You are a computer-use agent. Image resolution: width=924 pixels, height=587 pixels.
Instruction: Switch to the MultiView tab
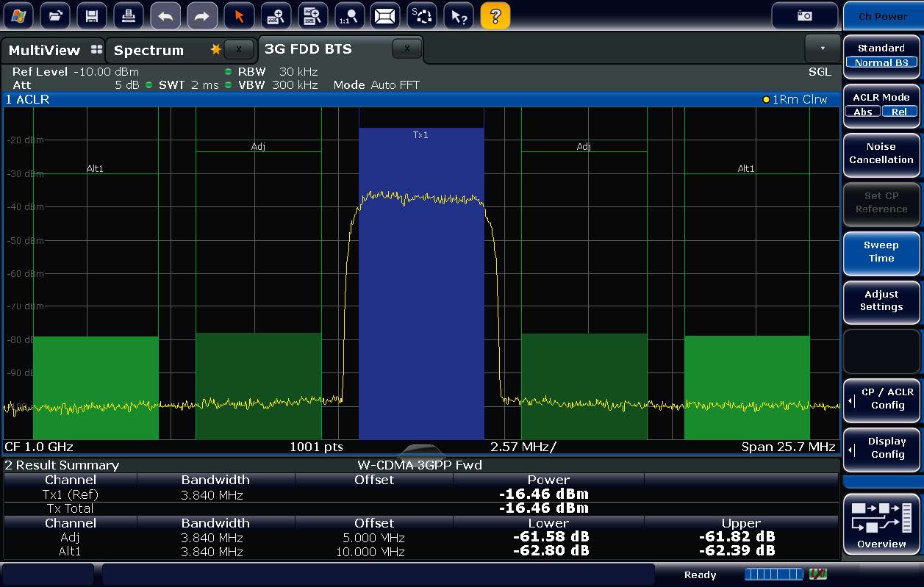pos(44,50)
